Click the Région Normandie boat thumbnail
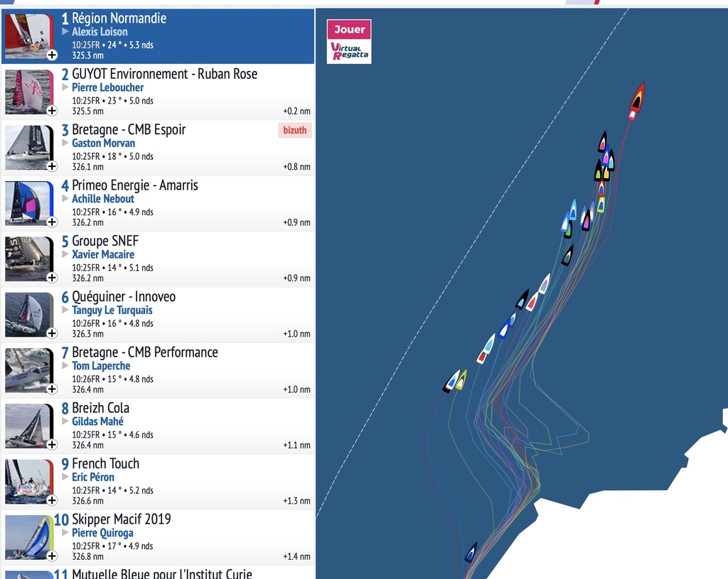 point(28,36)
